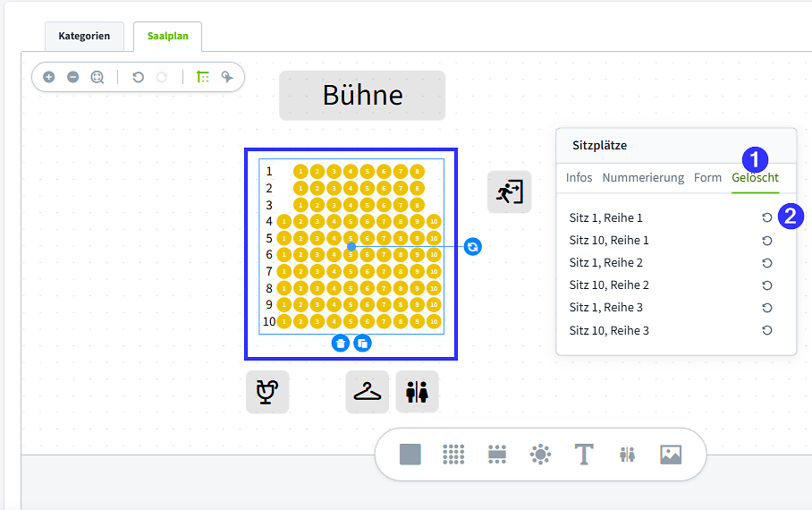The width and height of the screenshot is (812, 510).
Task: Select the Bühne stage element
Action: point(362,96)
